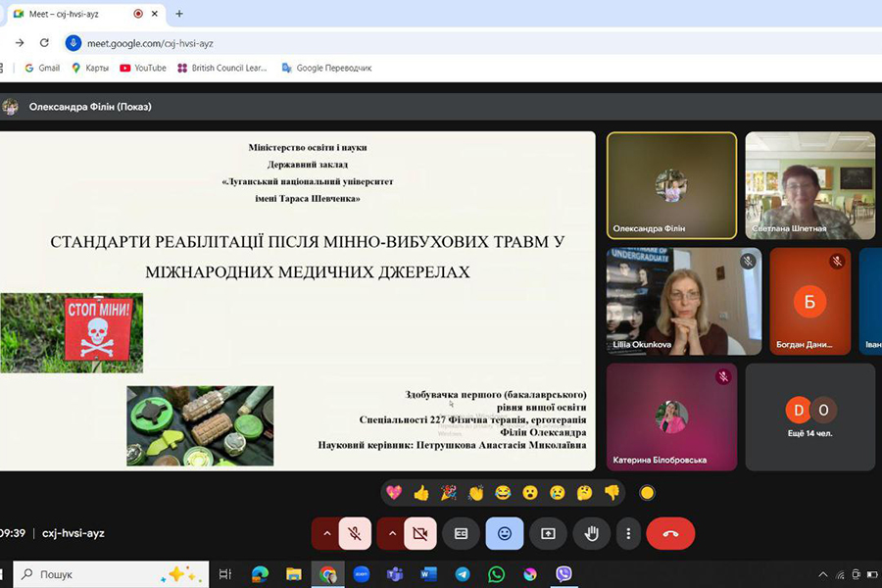This screenshot has width=882, height=588.
Task: Click the 'Ещё 14 чел.' participants tile
Action: [809, 416]
